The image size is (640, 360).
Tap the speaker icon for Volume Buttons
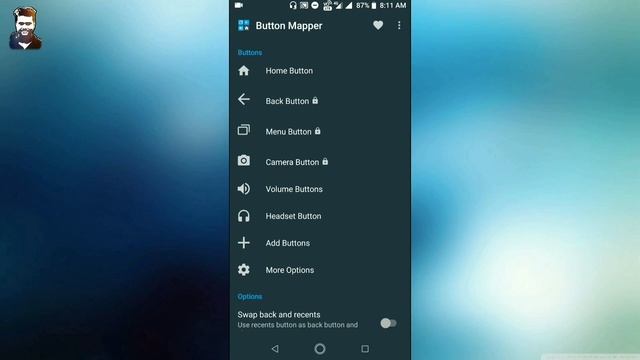[244, 189]
